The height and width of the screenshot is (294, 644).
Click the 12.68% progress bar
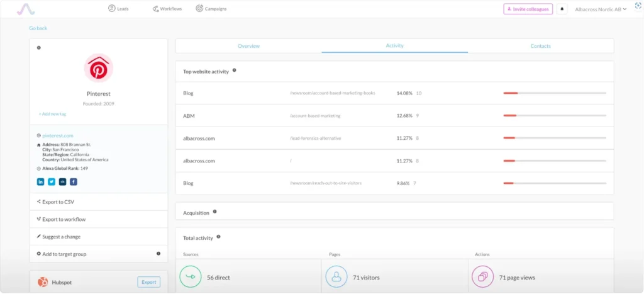555,116
